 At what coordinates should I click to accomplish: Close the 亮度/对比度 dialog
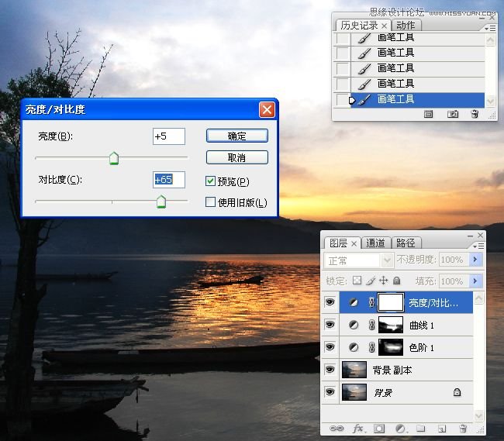[x=267, y=110]
